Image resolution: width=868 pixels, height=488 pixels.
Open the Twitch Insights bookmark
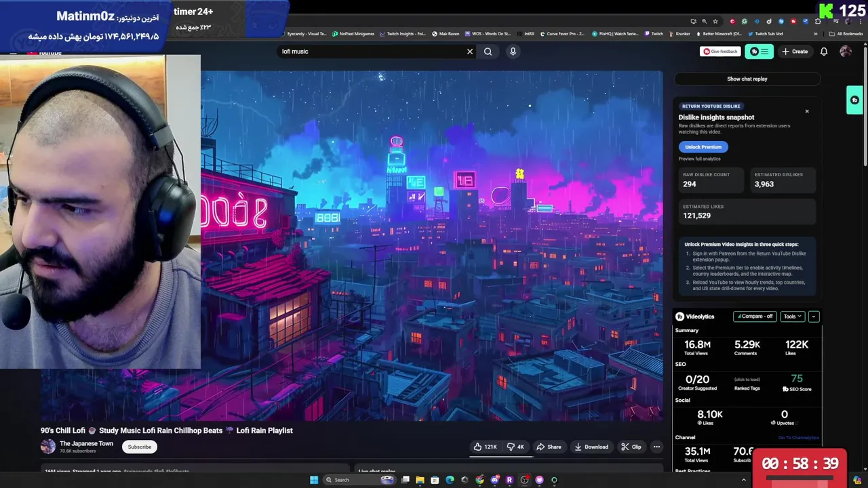(403, 34)
